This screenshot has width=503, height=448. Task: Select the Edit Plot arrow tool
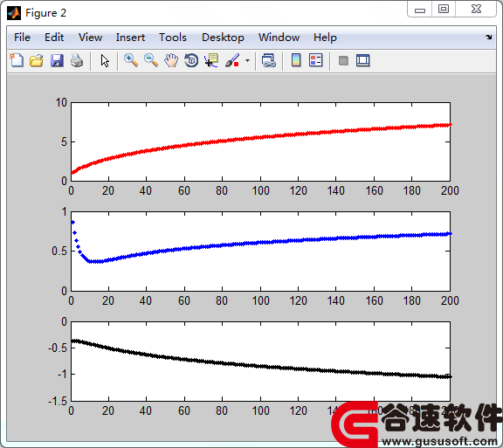(x=105, y=60)
